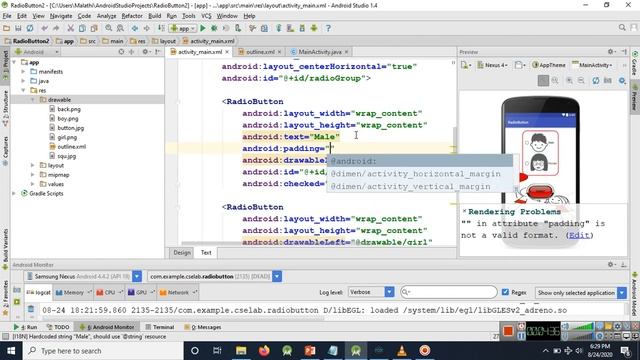Run the app with green play icon
640x360 pixels.
point(202,28)
